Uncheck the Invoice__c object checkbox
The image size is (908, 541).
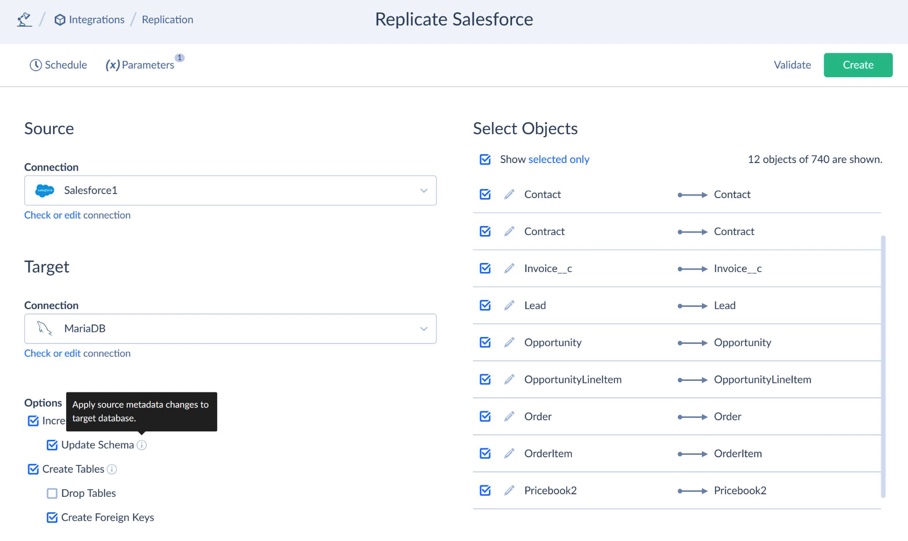pos(485,269)
